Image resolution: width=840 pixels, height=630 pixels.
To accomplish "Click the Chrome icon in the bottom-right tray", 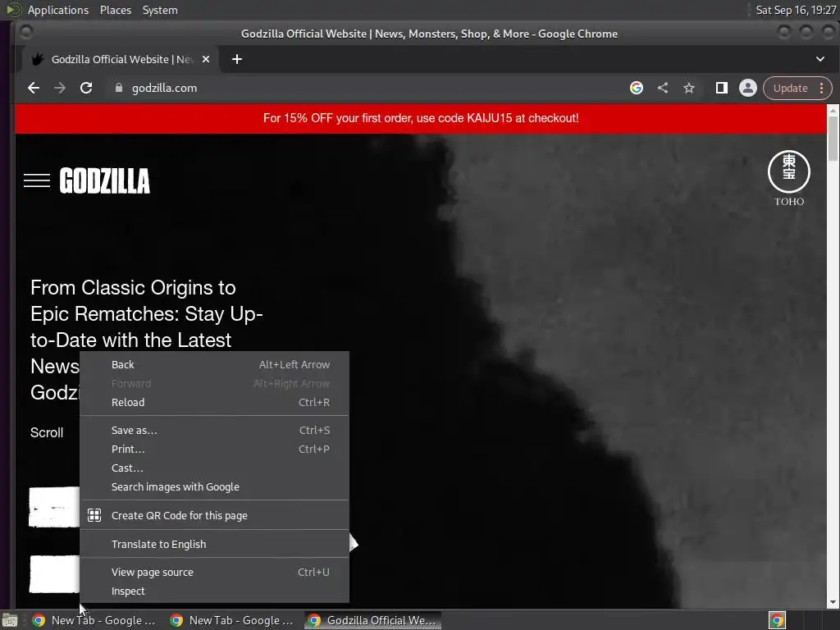I will click(777, 620).
